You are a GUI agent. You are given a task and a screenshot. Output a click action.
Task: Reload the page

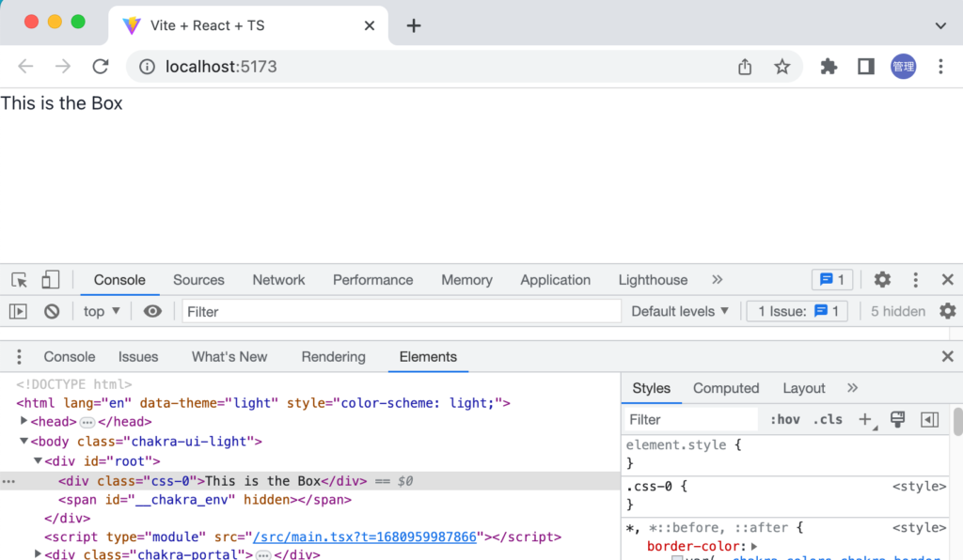101,67
